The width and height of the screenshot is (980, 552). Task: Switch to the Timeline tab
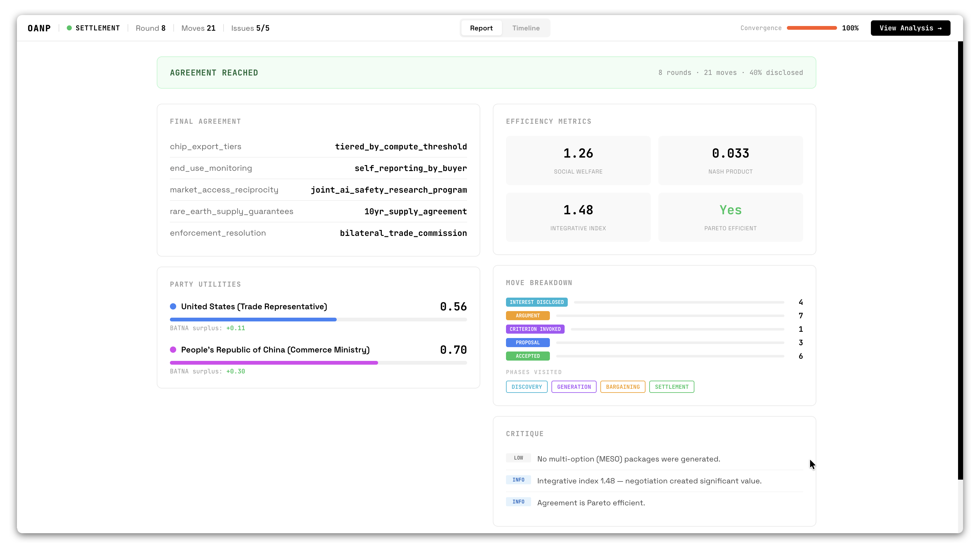tap(526, 28)
